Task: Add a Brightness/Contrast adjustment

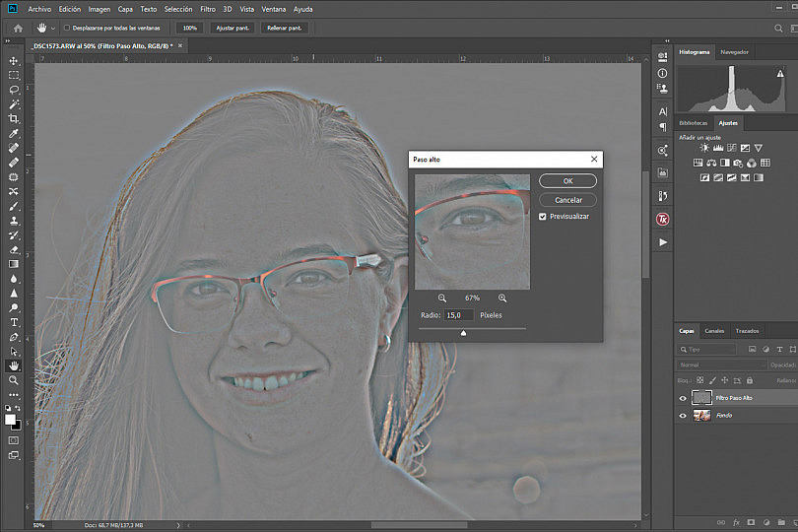Action: click(704, 148)
